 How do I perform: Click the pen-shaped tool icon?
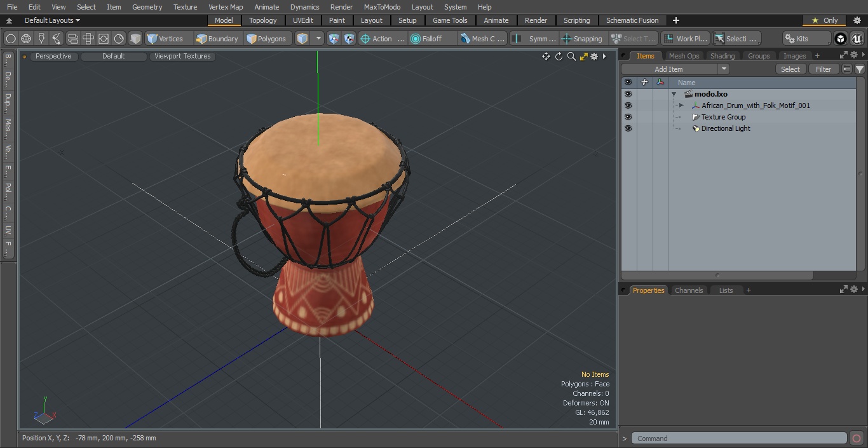tap(41, 39)
